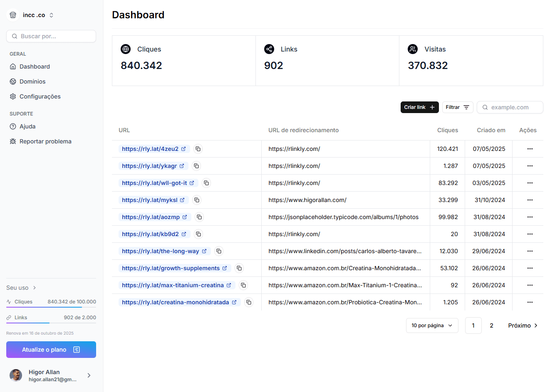Copy the https://rly.lat/4zeu2 short link
Screen dimensions: 550x392
pyautogui.click(x=198, y=148)
